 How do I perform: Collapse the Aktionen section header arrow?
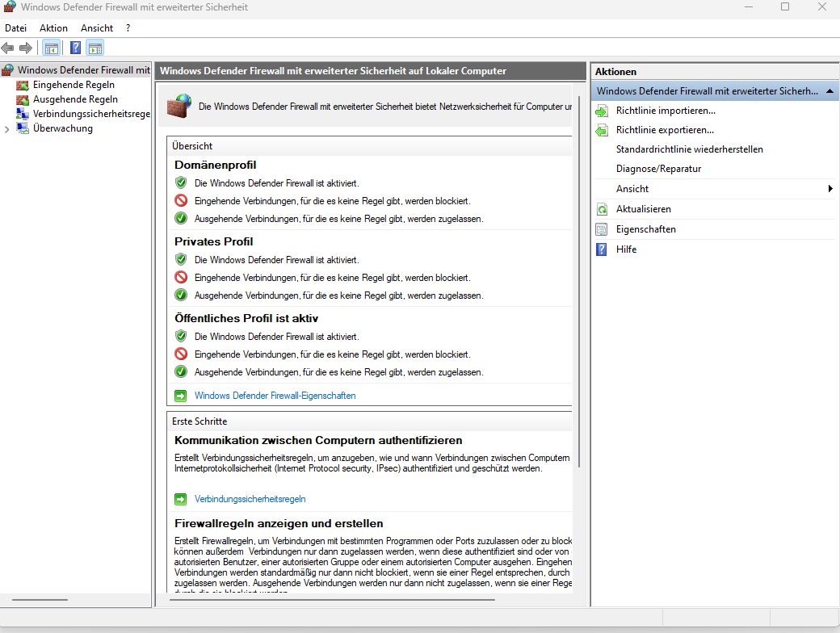(x=829, y=91)
